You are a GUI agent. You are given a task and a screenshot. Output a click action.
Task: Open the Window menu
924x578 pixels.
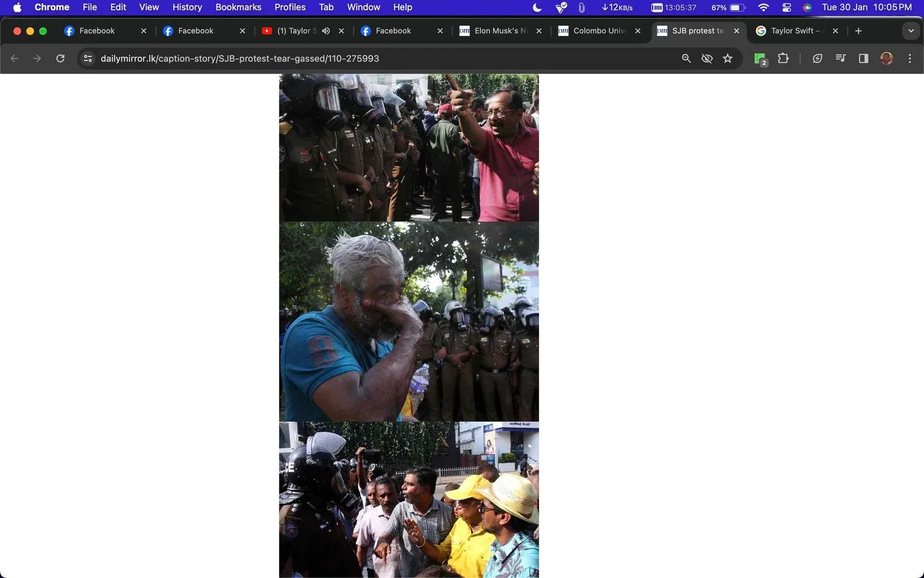(363, 7)
